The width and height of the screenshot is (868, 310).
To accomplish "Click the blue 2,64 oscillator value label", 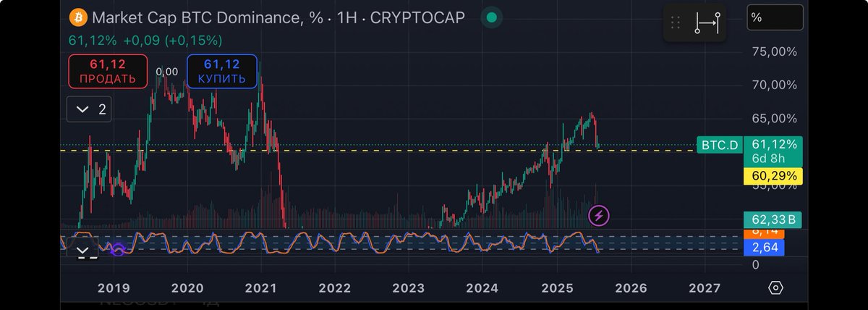I will [x=764, y=248].
